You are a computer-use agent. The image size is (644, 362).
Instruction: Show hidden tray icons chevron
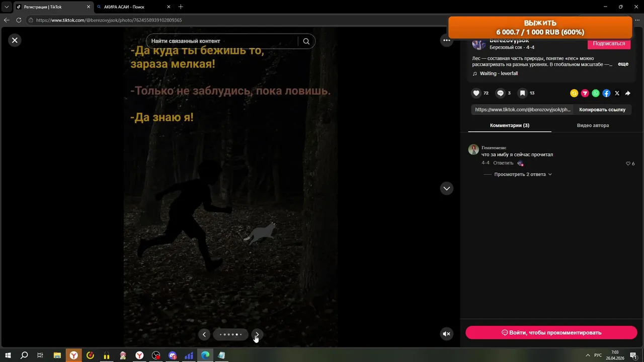pyautogui.click(x=587, y=355)
